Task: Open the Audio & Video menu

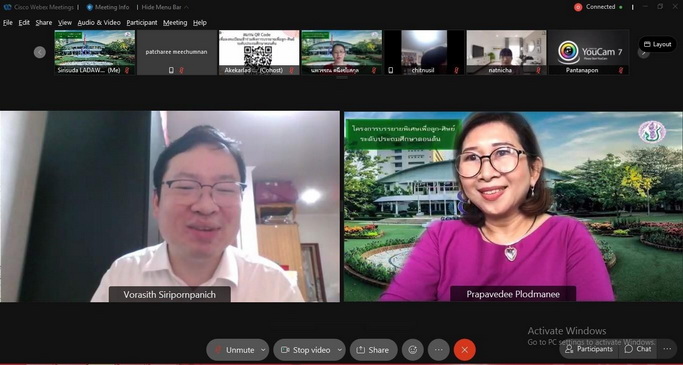Action: [99, 23]
